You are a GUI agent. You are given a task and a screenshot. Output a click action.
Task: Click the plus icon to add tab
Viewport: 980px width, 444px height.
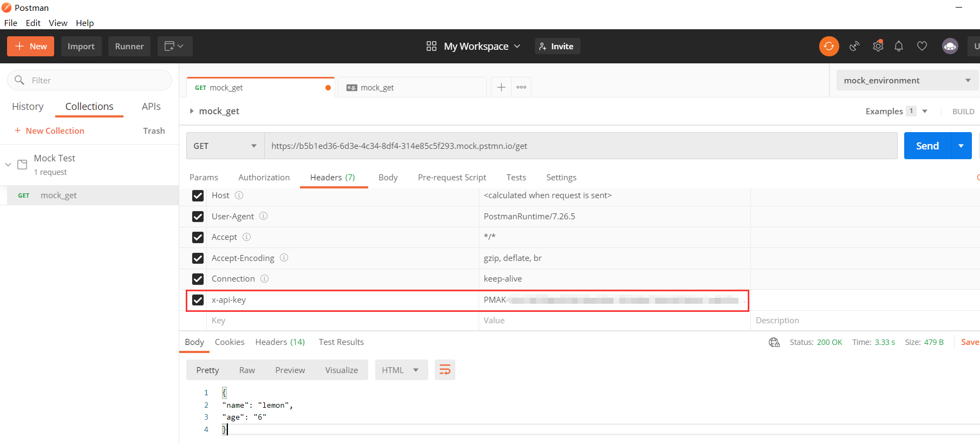(501, 87)
